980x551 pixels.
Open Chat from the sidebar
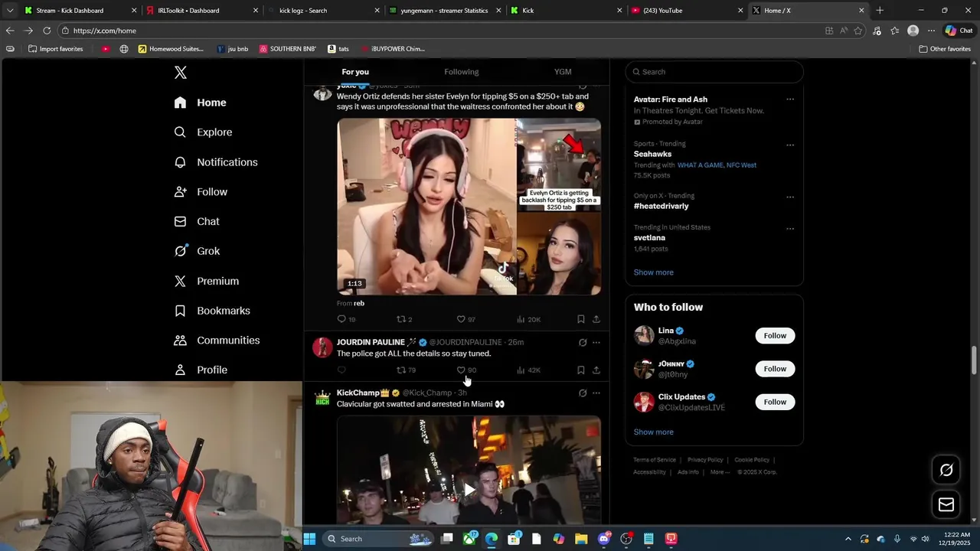(197, 221)
